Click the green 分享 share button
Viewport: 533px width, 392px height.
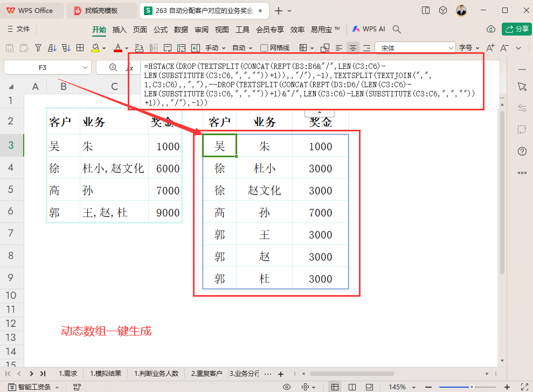click(x=517, y=29)
